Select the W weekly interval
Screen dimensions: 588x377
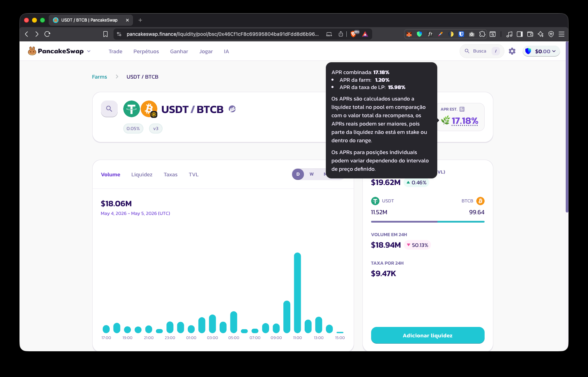(312, 174)
